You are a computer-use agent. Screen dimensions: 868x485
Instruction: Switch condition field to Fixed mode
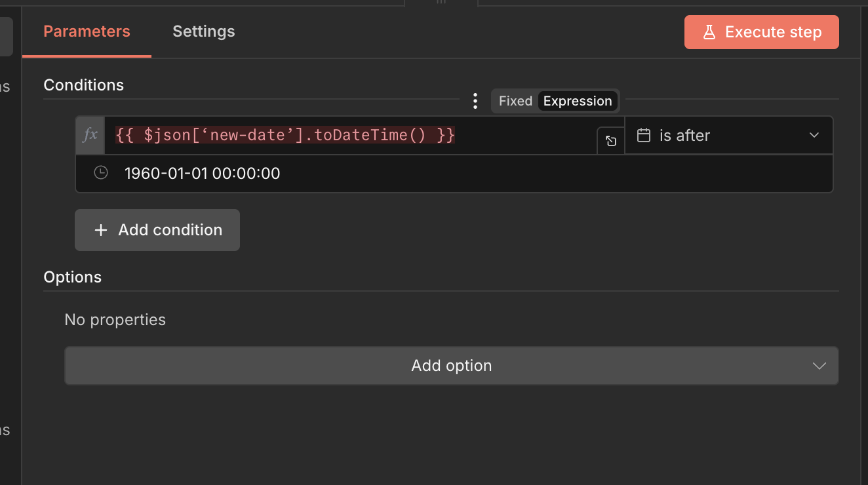pyautogui.click(x=515, y=101)
